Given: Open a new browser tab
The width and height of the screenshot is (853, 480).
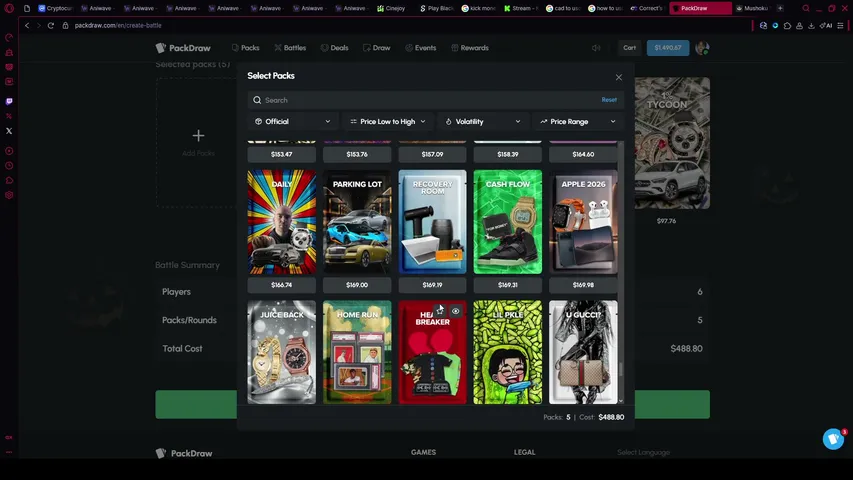Looking at the screenshot, I should (x=780, y=8).
